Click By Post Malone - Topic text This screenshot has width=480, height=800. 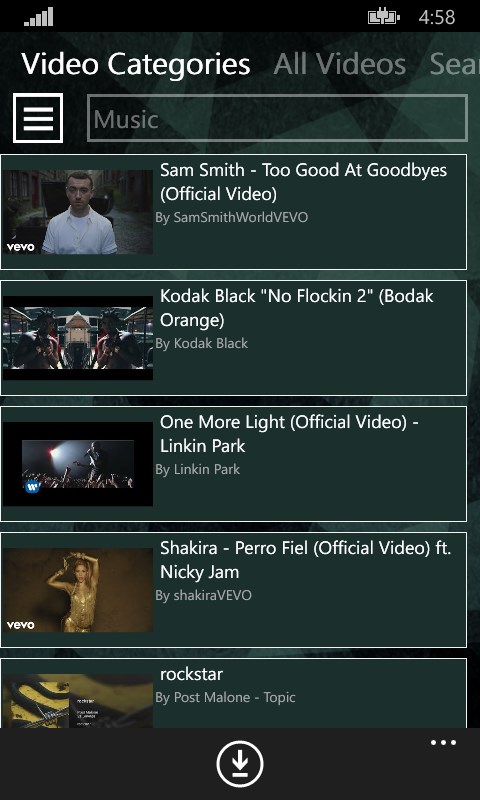point(225,697)
